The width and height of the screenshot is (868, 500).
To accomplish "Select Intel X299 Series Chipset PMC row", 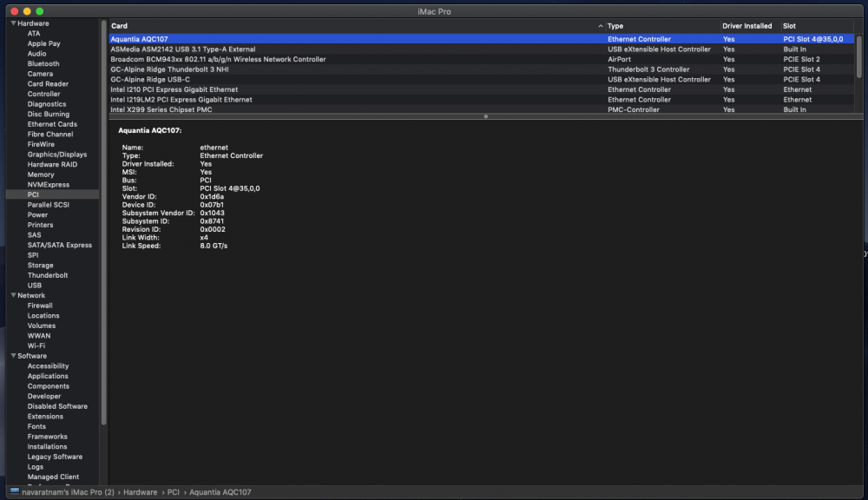I will click(481, 109).
